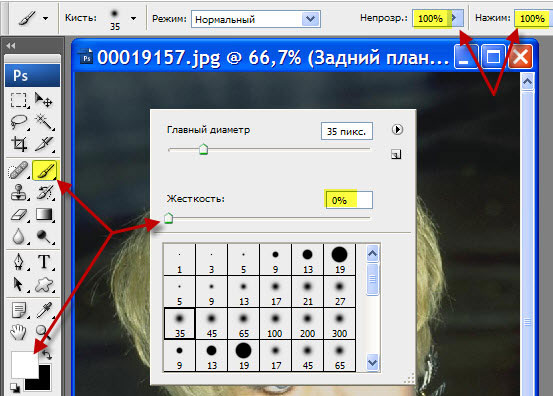Maximize the 00019157.jpg document window

493,56
